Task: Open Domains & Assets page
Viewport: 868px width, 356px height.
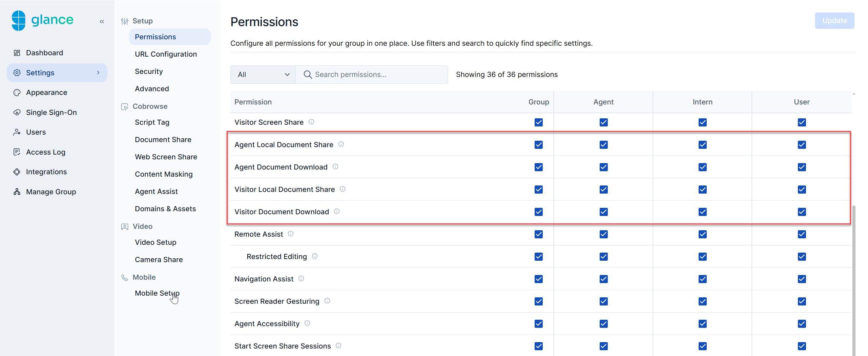Action: point(165,209)
